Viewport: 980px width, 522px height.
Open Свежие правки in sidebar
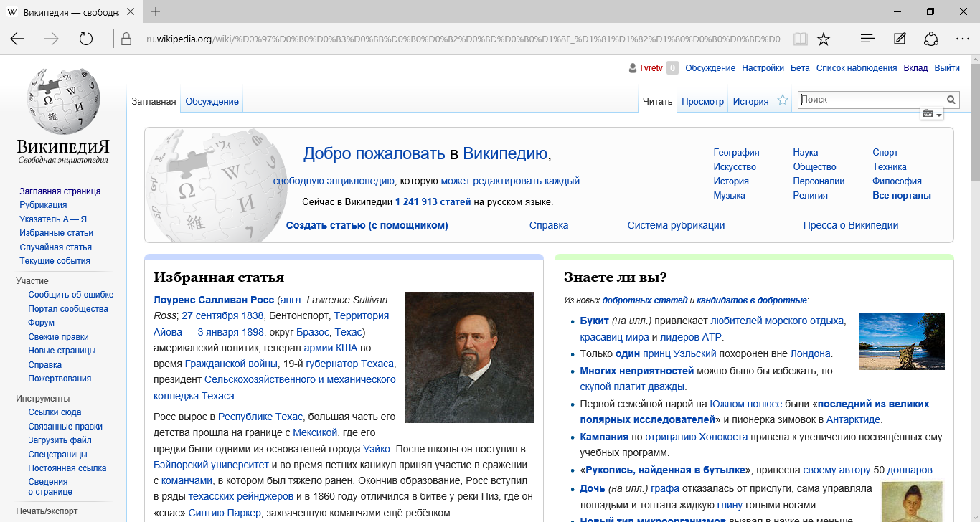tap(59, 337)
